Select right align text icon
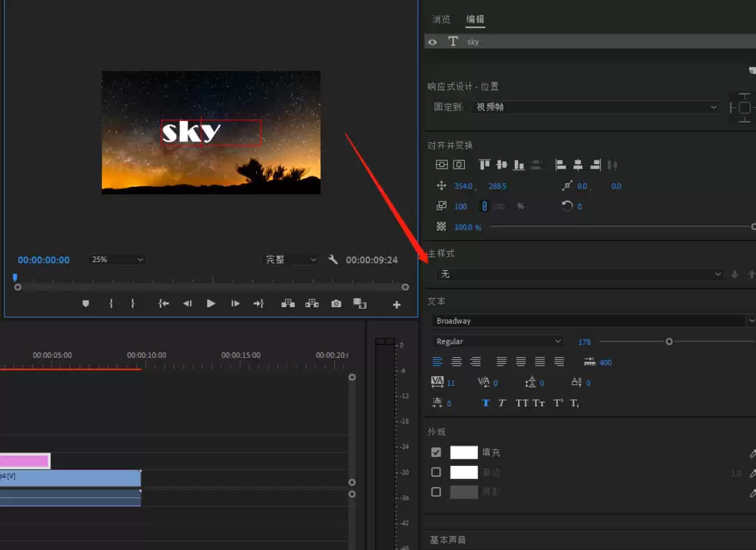The width and height of the screenshot is (756, 550). pos(476,362)
